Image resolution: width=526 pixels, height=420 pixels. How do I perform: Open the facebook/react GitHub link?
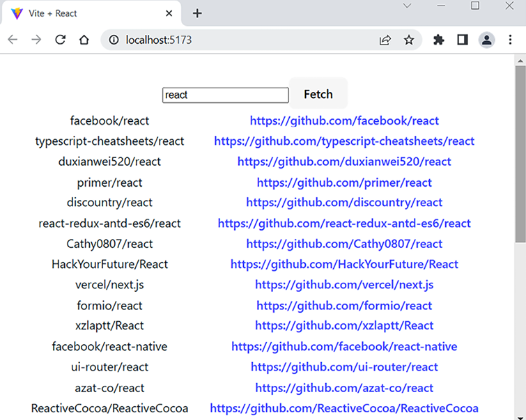click(344, 120)
